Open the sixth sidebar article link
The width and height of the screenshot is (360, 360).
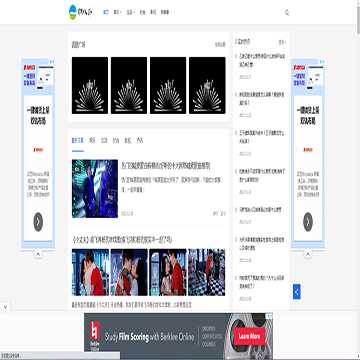click(262, 244)
